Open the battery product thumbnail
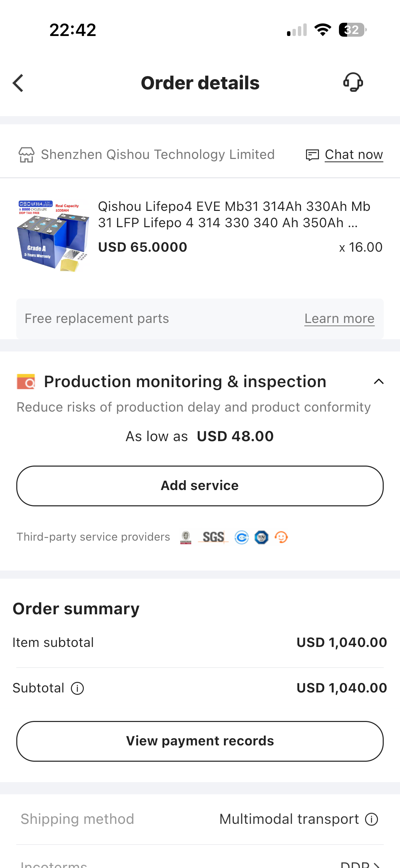This screenshot has width=400, height=868. tap(53, 235)
